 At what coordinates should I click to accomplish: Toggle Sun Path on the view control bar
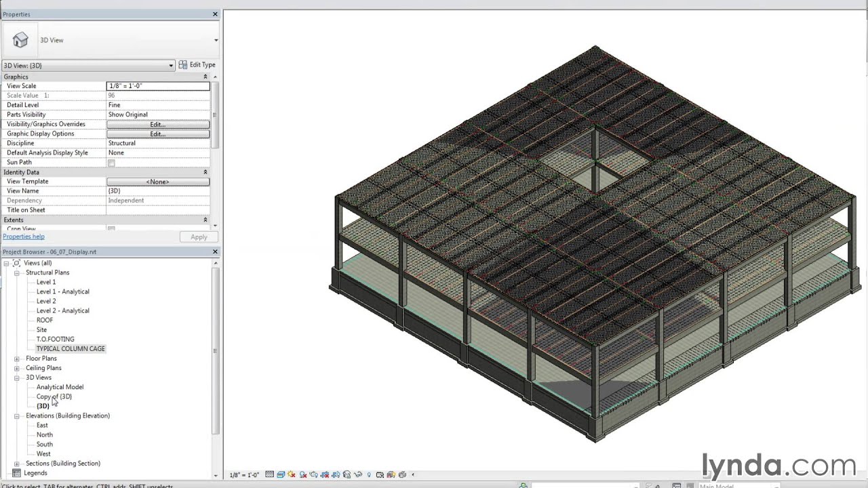(x=291, y=474)
